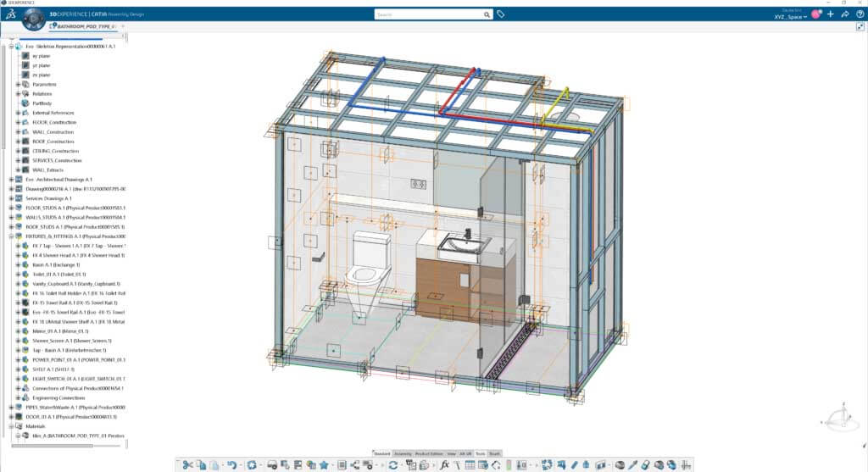
Task: Expand the FLOOR_Construction node
Action: (x=19, y=122)
